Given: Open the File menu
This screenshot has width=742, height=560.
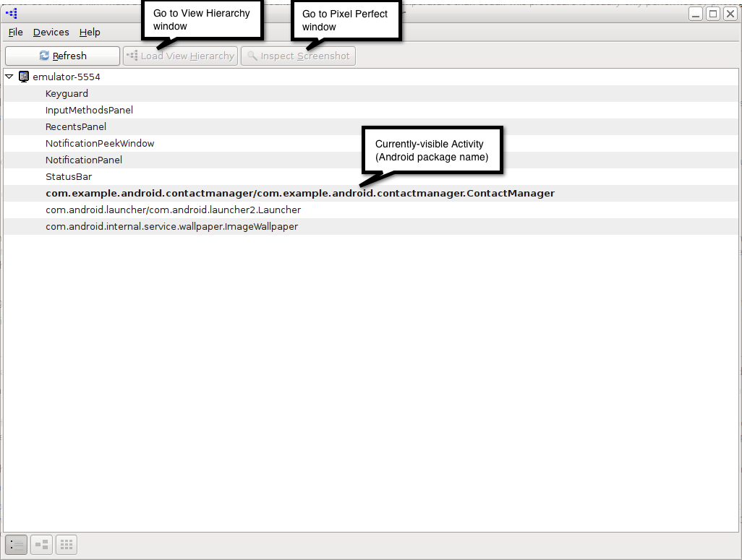Looking at the screenshot, I should (x=15, y=32).
